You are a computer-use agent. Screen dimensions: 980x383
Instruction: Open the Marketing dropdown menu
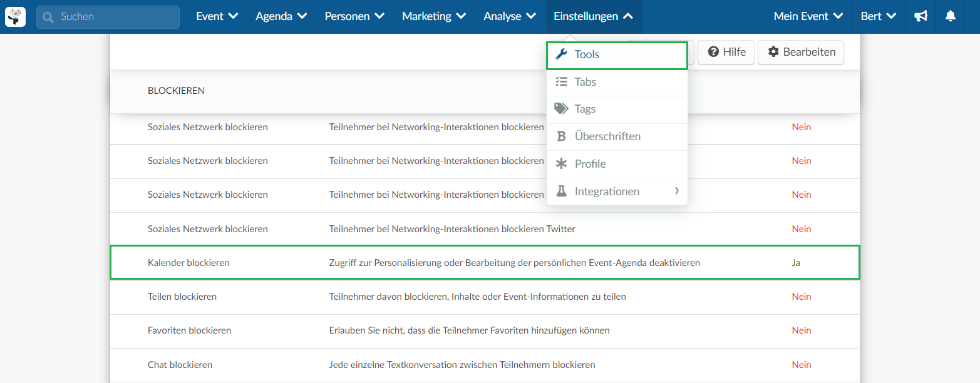[434, 17]
